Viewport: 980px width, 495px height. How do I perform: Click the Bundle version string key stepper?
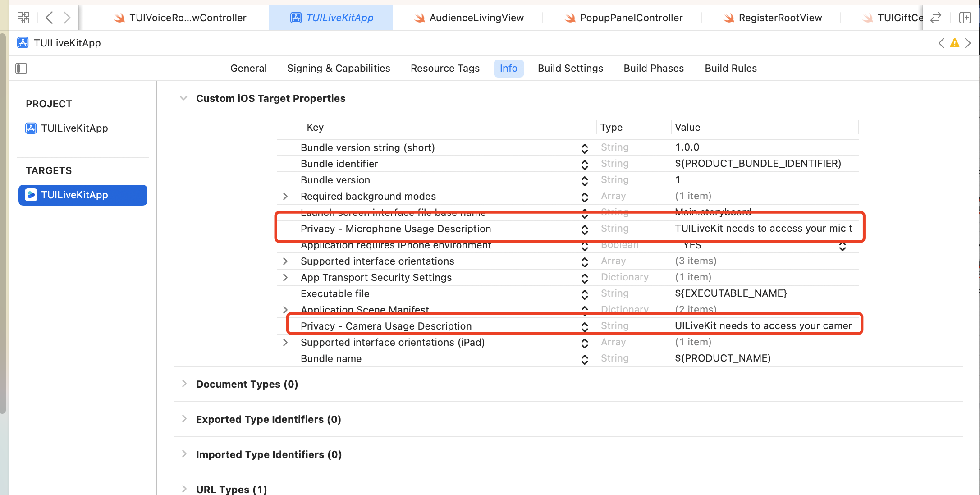[x=584, y=148]
